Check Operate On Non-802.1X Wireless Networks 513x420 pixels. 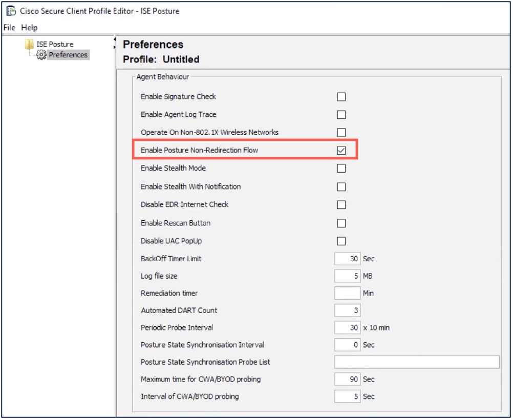[341, 132]
